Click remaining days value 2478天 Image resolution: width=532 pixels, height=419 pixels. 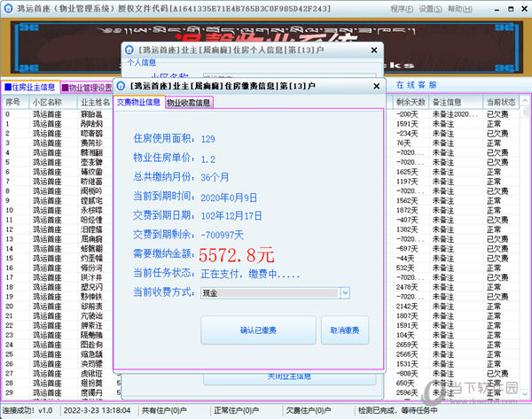pos(407,287)
